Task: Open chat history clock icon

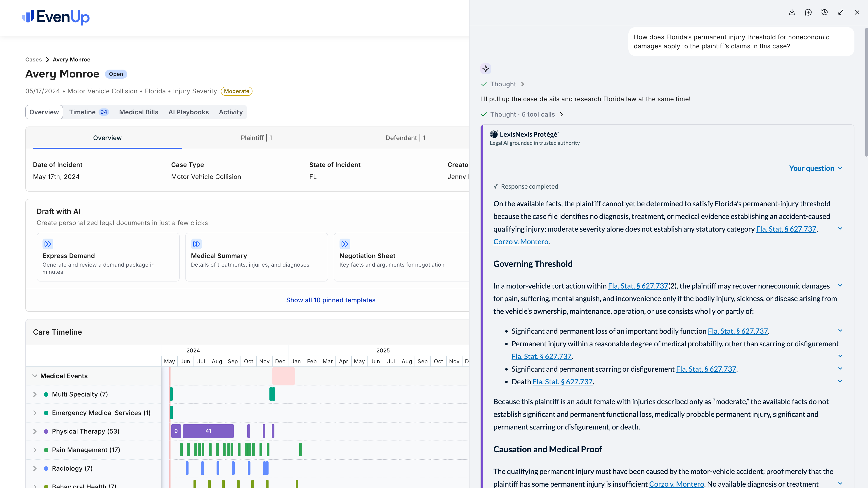Action: tap(825, 12)
